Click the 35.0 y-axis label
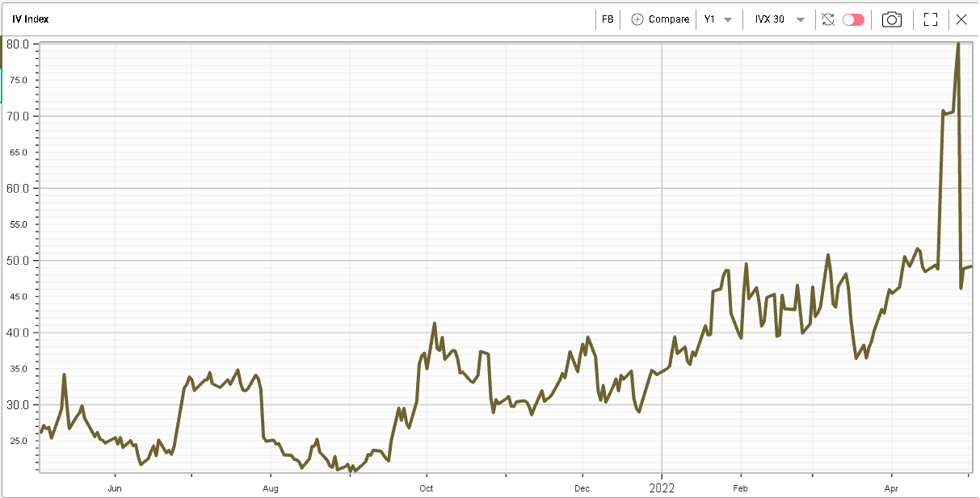The width and height of the screenshot is (980, 498). [19, 369]
